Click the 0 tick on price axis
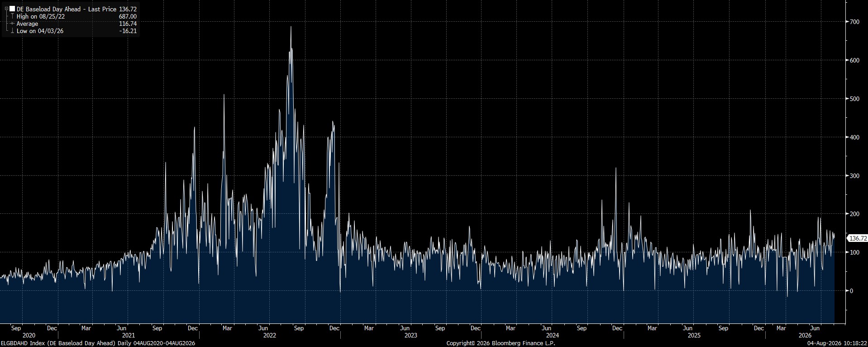 pyautogui.click(x=851, y=291)
